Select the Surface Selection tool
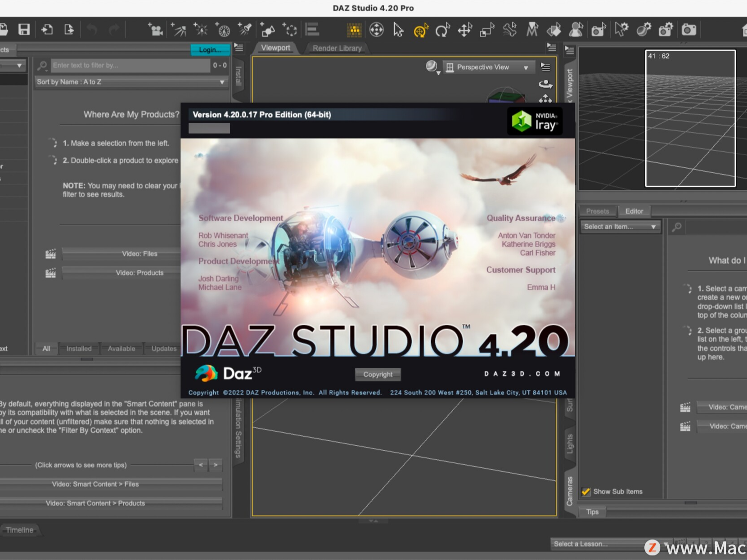This screenshot has height=560, width=747. [x=554, y=29]
